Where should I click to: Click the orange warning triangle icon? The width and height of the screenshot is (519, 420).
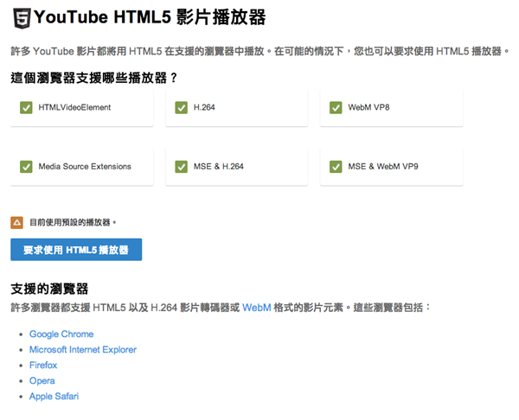16,222
